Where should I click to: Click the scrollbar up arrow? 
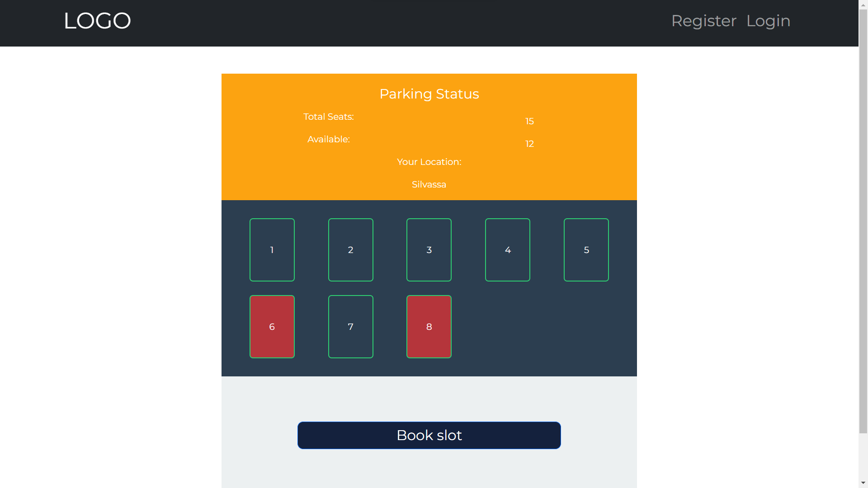click(863, 5)
